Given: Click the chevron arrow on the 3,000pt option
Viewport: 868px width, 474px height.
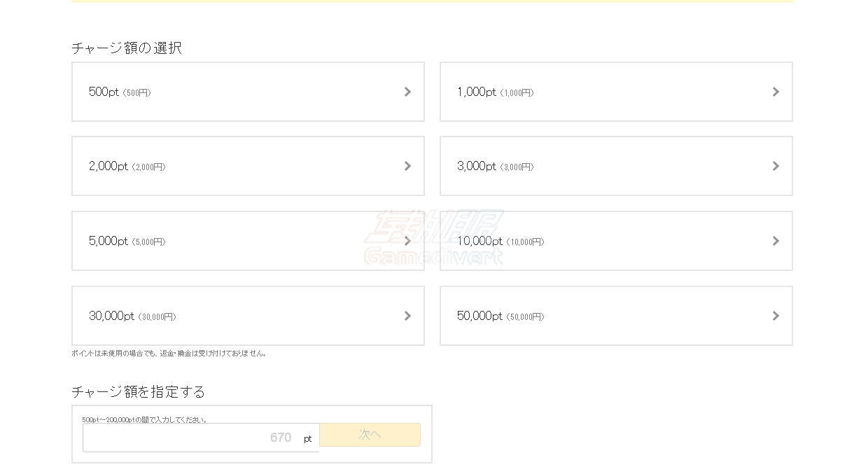Looking at the screenshot, I should [x=776, y=166].
